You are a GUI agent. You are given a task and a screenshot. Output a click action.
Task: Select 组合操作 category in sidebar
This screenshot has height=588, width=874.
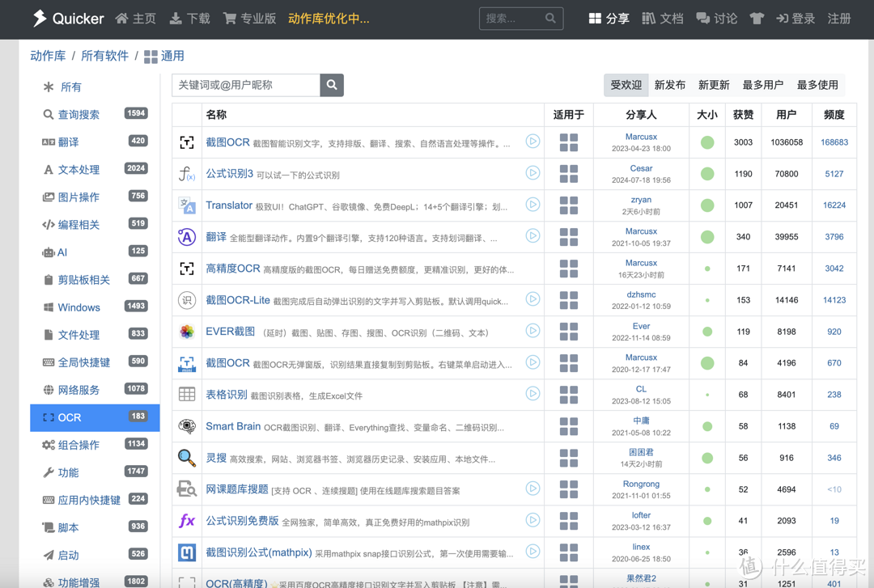coord(95,445)
